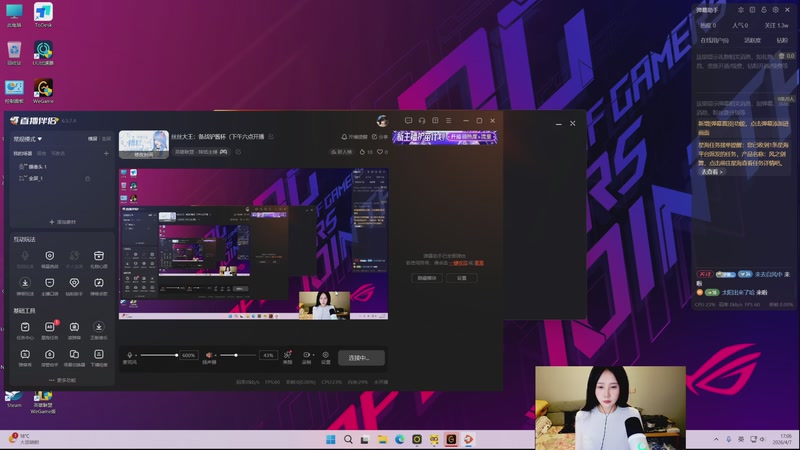800x450 pixels.
Task: Click the 43% speaker volume field
Action: (268, 355)
